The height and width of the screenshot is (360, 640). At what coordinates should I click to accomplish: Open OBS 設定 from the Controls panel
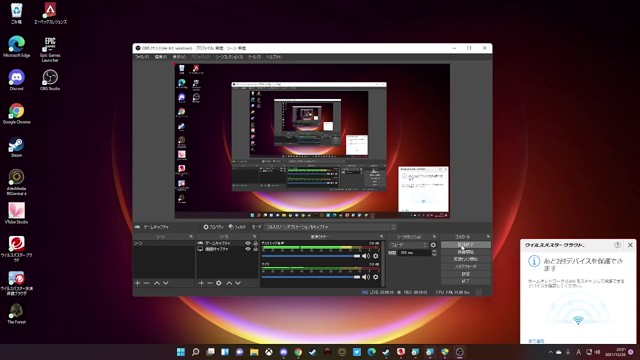pos(466,274)
